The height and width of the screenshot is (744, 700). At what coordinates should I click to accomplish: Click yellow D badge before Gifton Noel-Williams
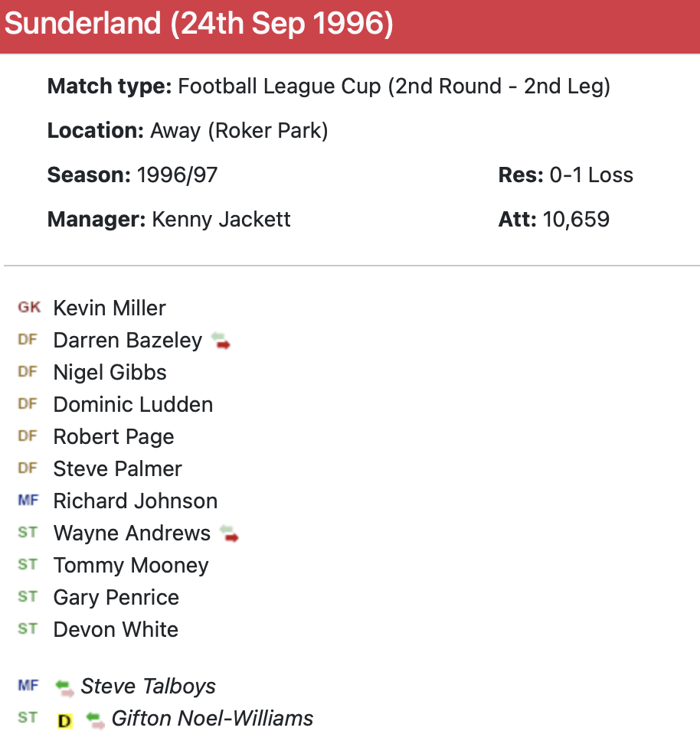[65, 720]
